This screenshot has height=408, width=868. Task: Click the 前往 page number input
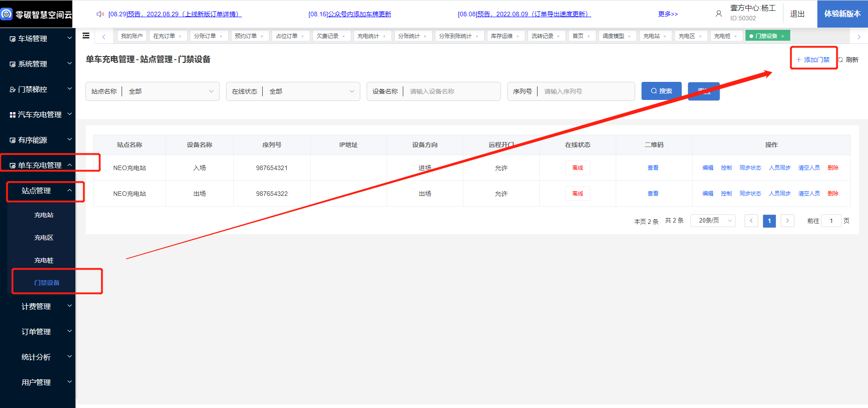click(x=831, y=221)
